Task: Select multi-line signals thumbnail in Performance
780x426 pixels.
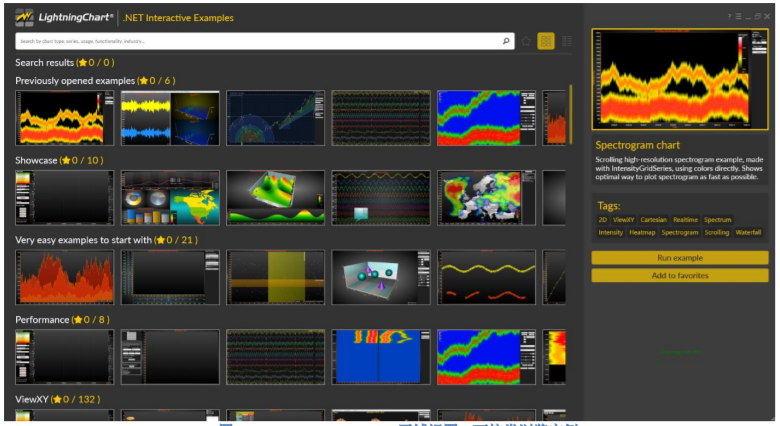Action: point(276,357)
